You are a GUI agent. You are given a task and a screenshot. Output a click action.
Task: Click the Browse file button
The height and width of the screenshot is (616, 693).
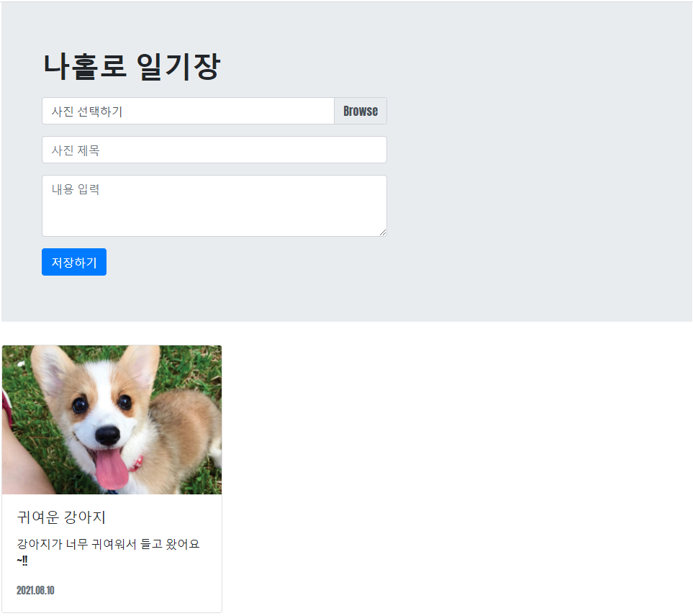[x=361, y=111]
